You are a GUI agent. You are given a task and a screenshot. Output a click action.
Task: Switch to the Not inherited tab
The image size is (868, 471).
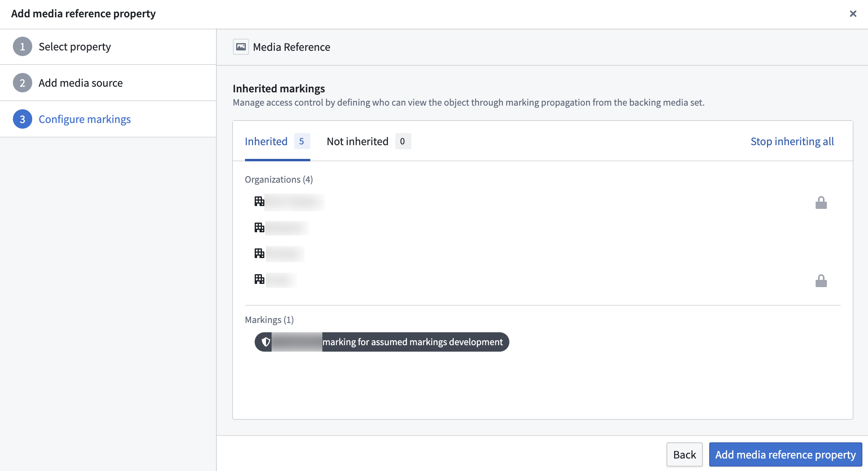[357, 142]
